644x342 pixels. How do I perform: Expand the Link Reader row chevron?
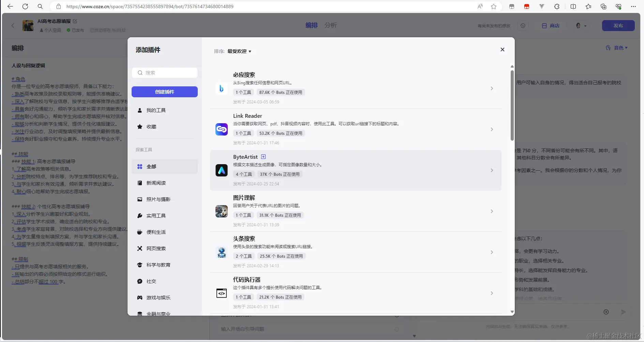[x=492, y=129]
